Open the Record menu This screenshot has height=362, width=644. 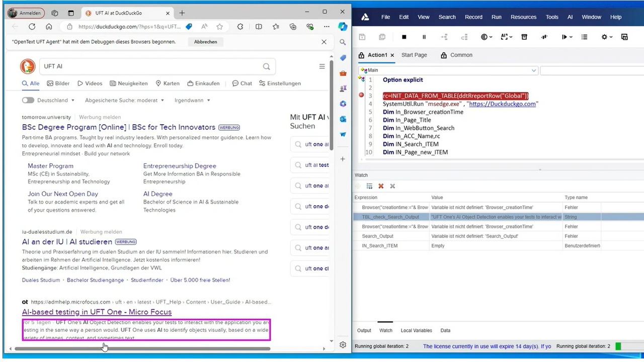pos(473,17)
